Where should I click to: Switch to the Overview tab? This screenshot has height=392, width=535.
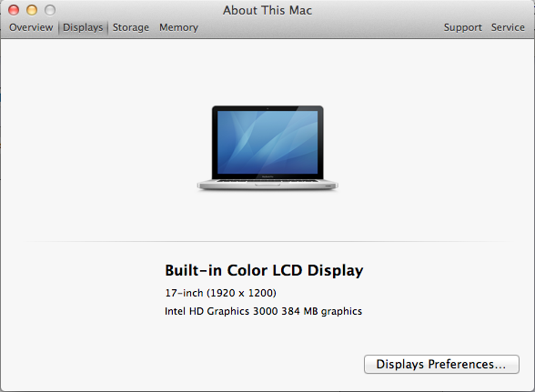click(x=31, y=27)
